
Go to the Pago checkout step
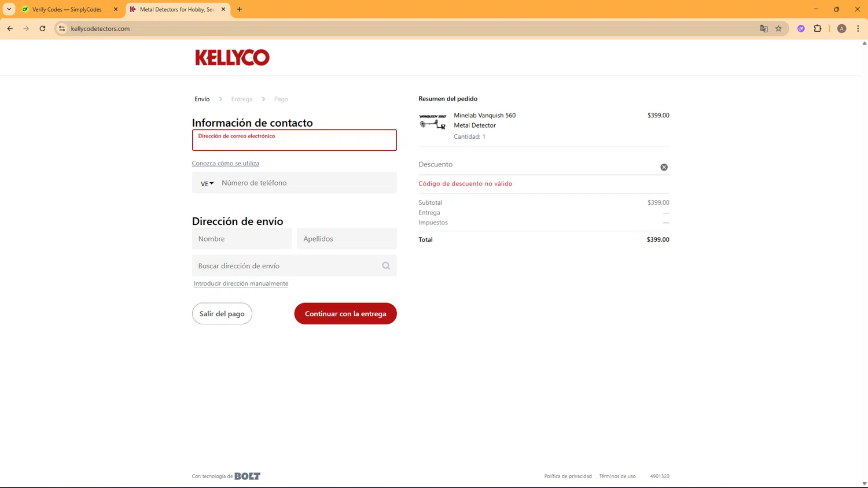[281, 99]
